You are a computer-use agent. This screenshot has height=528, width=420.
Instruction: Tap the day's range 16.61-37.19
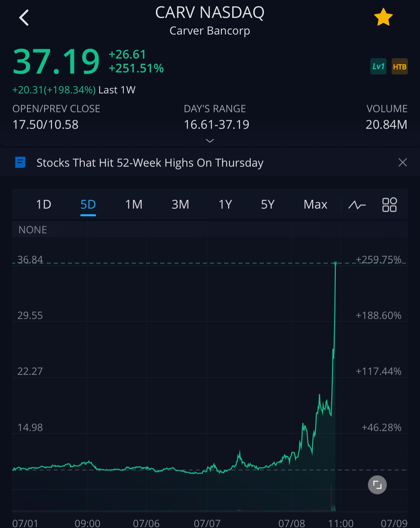[x=216, y=125]
